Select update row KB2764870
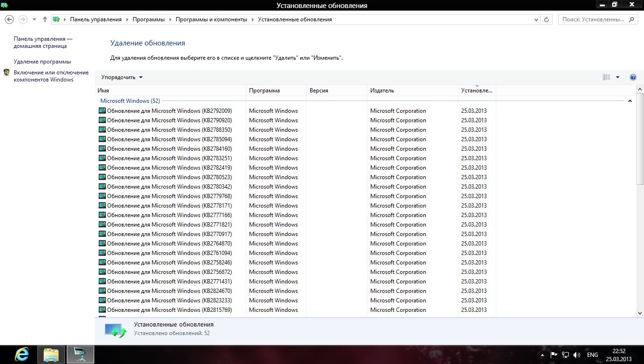This screenshot has width=644, height=364. pyautogui.click(x=296, y=244)
